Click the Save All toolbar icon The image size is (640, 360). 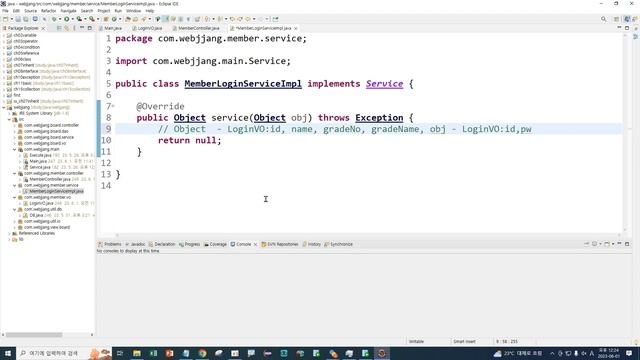point(26,19)
